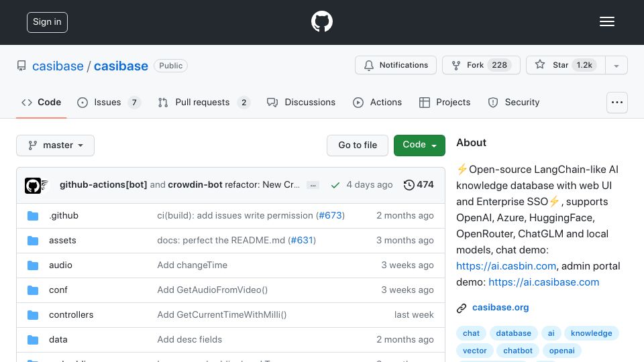Open the data folder name
This screenshot has height=362, width=644.
[x=58, y=339]
